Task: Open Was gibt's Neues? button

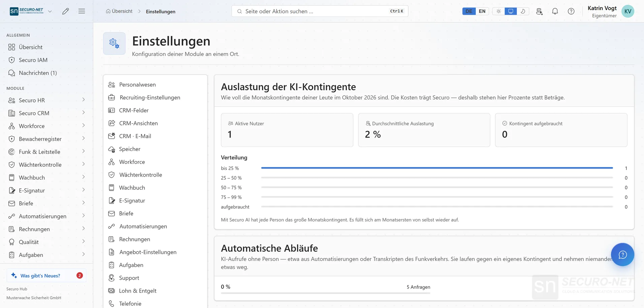Action: [46, 275]
